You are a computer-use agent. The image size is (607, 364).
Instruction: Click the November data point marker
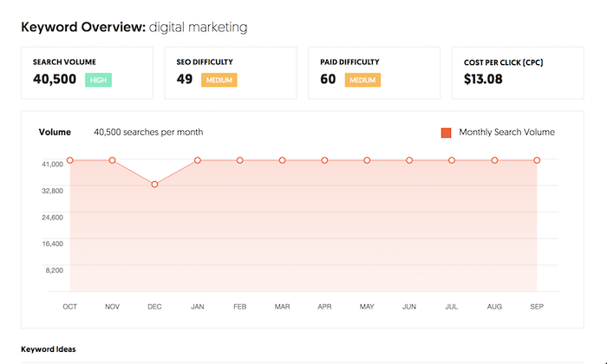click(112, 160)
